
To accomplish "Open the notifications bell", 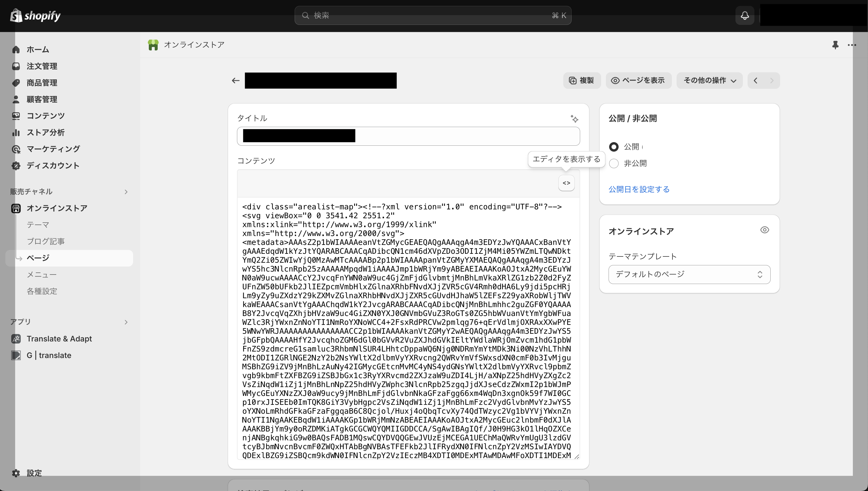I will pos(745,15).
